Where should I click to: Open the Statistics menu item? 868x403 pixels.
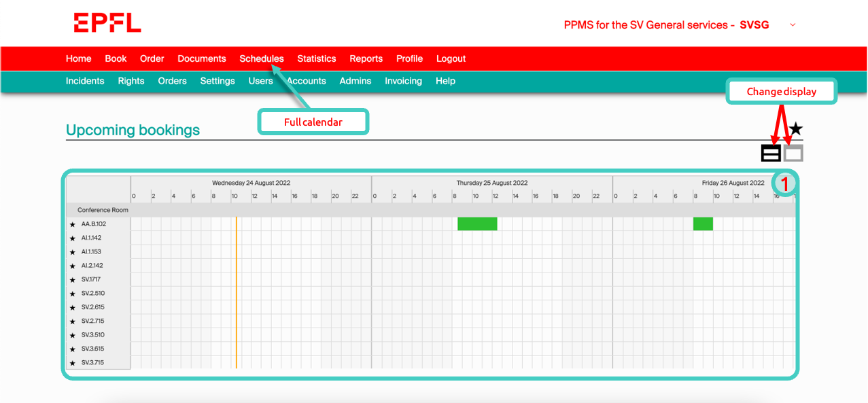coord(317,58)
